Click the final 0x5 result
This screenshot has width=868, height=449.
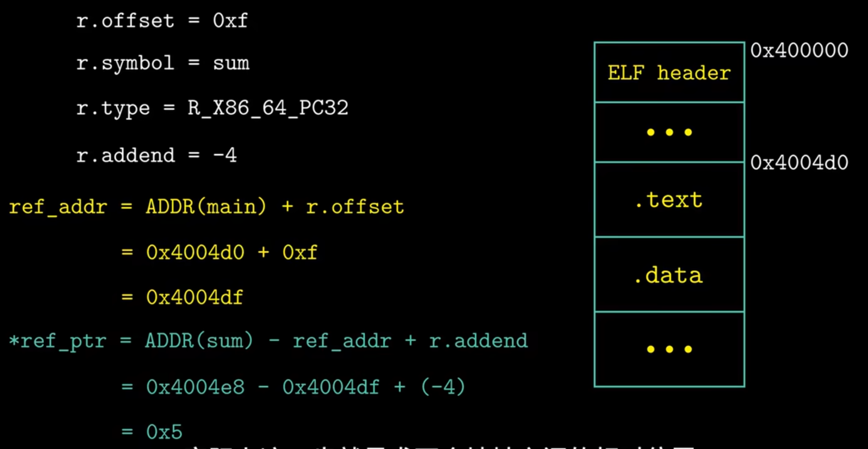point(164,432)
